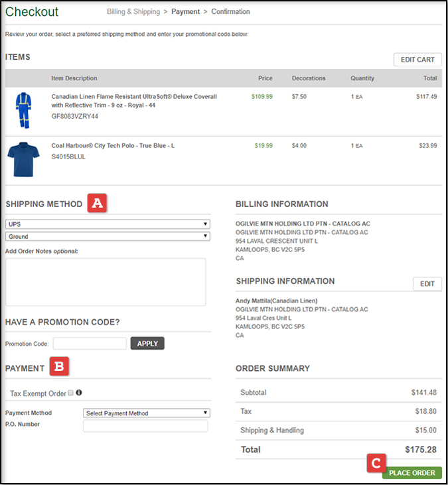Click the red marker C icon
This screenshot has width=448, height=485.
tap(376, 462)
